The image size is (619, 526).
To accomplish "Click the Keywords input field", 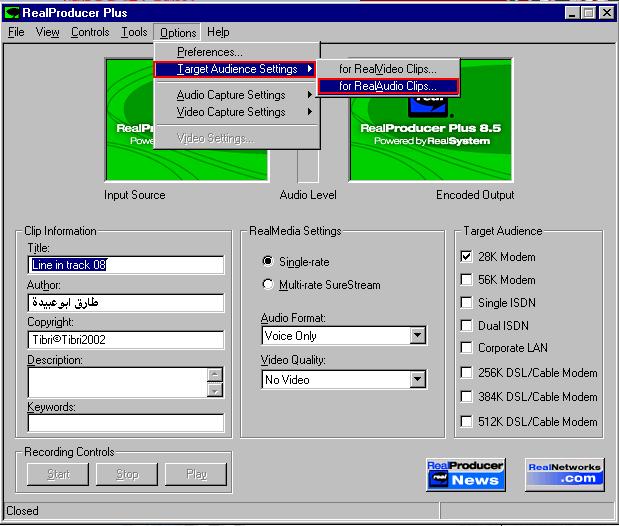I will [x=126, y=423].
